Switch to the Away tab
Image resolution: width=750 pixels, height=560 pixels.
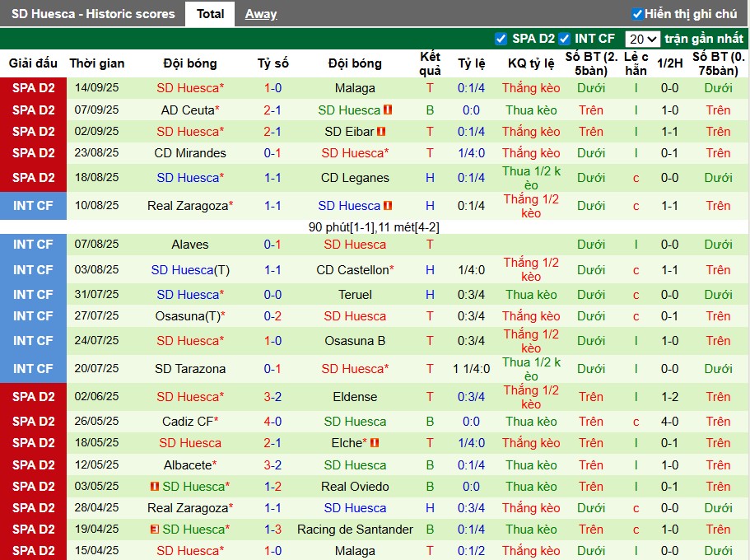pyautogui.click(x=261, y=14)
